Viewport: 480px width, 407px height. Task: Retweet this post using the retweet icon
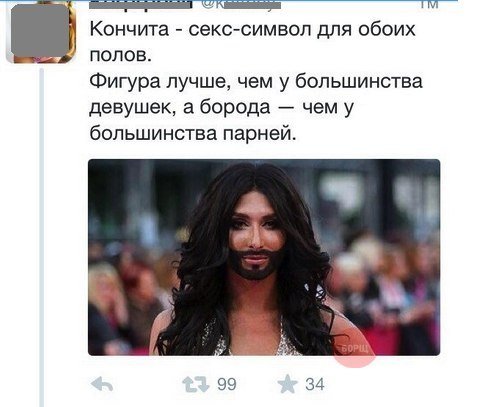196,385
